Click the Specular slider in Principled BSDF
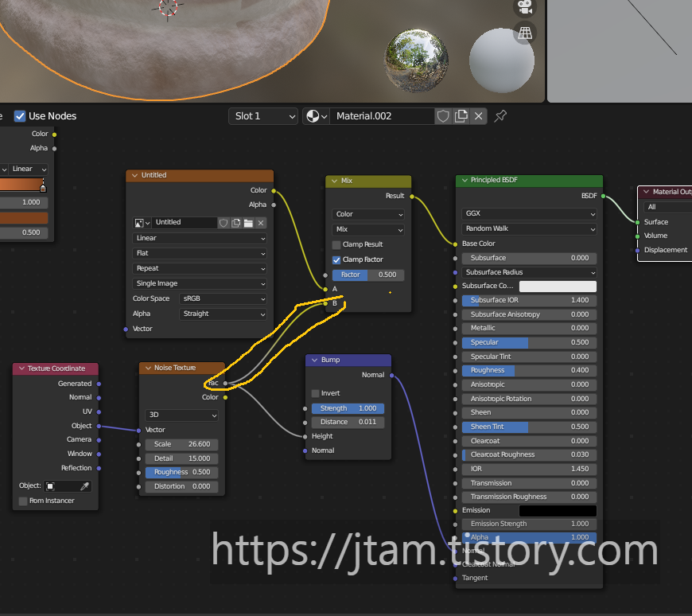The width and height of the screenshot is (692, 616). 529,343
